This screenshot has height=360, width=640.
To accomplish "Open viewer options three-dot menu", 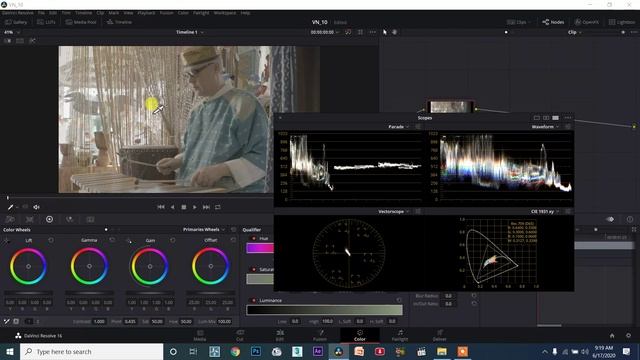I will click(372, 32).
